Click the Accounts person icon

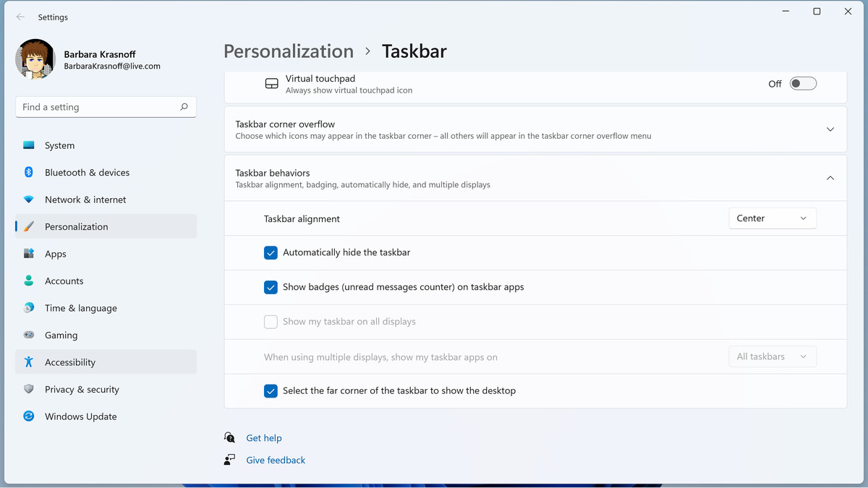point(29,281)
